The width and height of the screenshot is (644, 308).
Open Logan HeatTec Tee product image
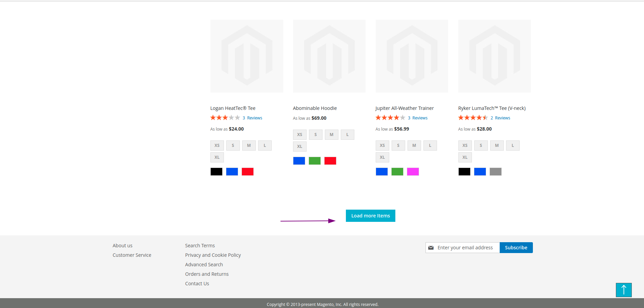pos(247,56)
